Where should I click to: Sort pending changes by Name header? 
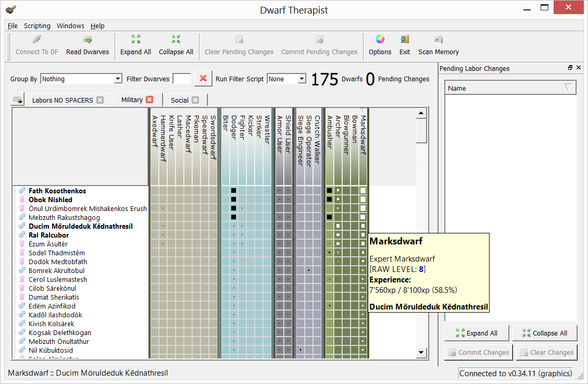510,88
